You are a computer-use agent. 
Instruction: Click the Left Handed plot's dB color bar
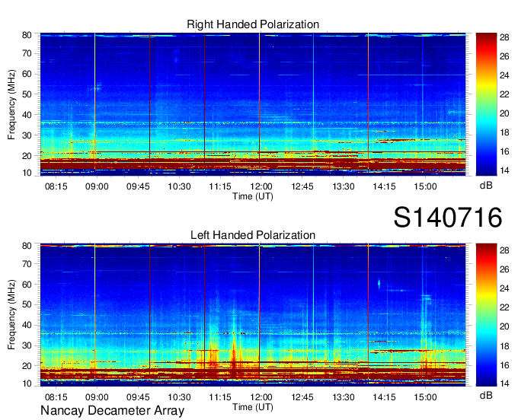486,315
